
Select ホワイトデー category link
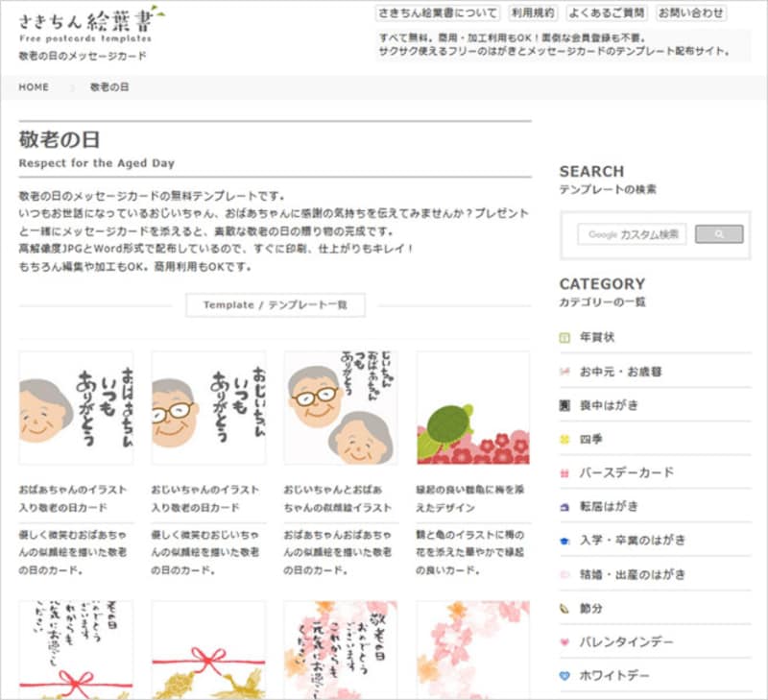click(x=614, y=676)
